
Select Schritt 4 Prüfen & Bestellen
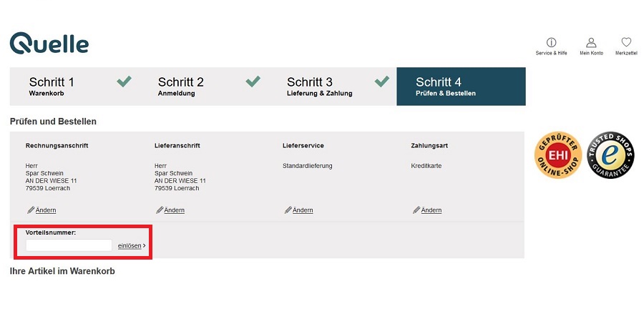click(462, 87)
